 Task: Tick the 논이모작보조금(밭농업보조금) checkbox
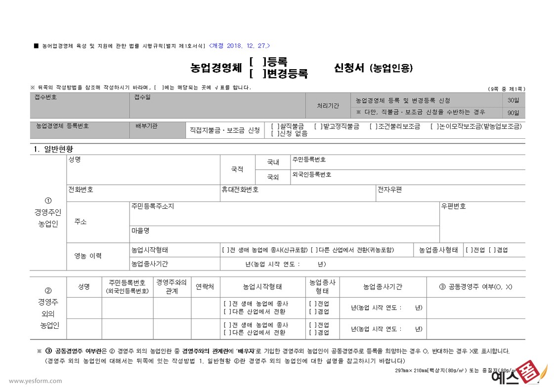pos(434,126)
